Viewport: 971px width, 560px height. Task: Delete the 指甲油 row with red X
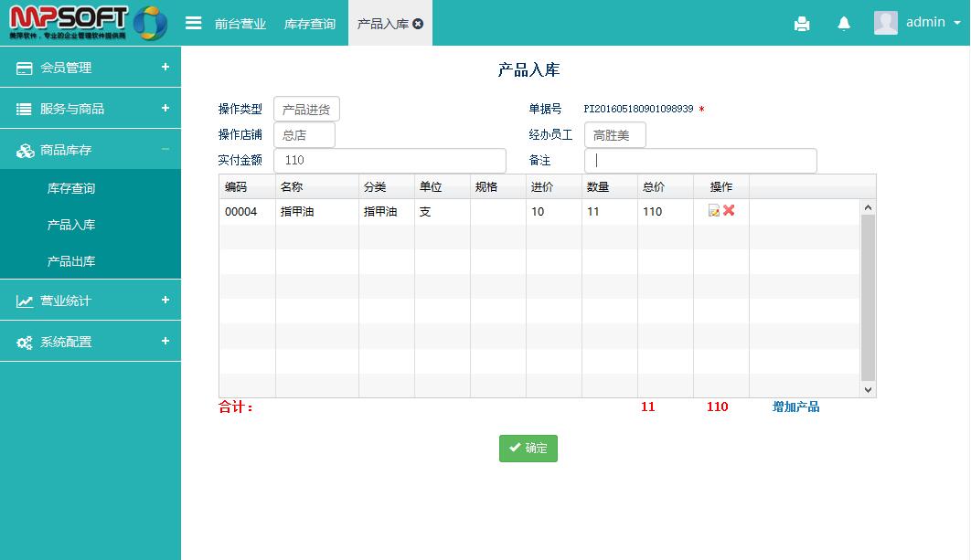click(729, 211)
